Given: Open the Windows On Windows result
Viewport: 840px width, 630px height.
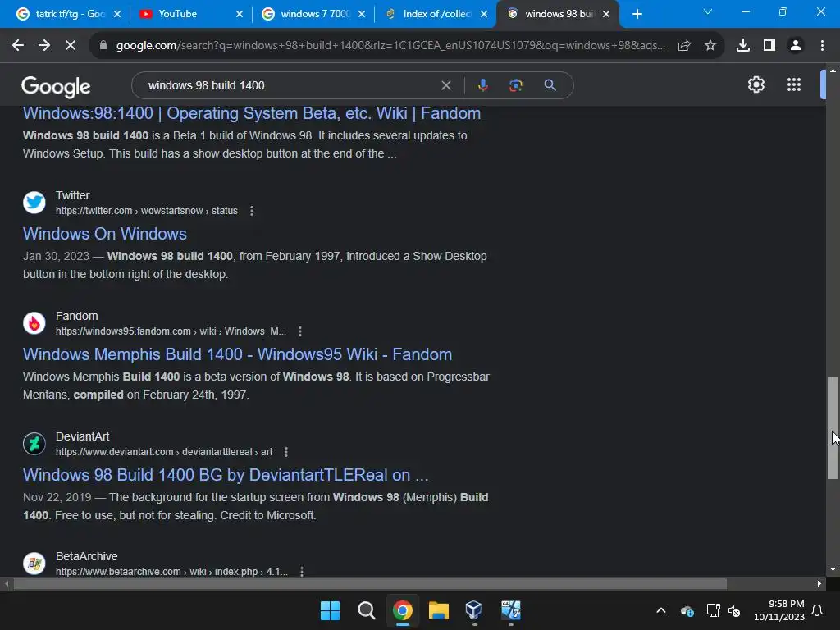Looking at the screenshot, I should pyautogui.click(x=105, y=234).
